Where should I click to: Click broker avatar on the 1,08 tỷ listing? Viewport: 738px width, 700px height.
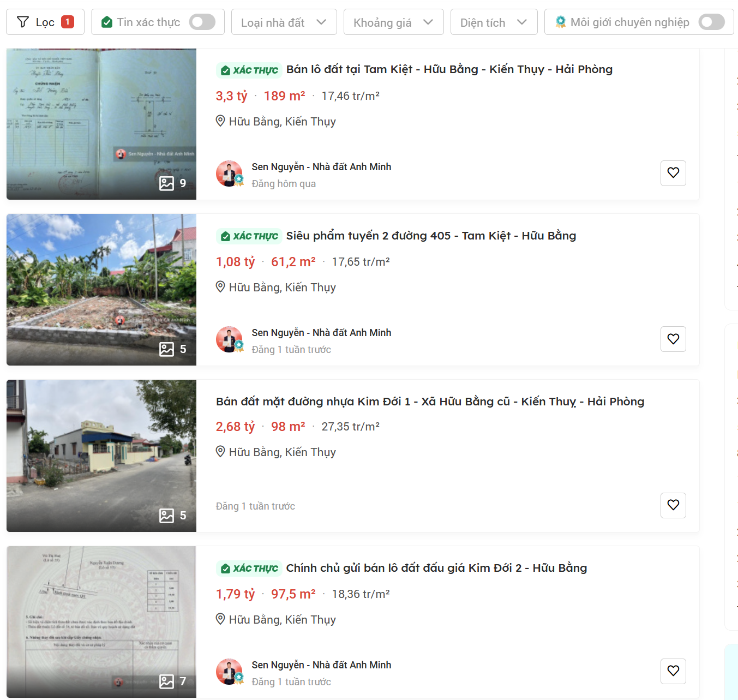tap(229, 339)
